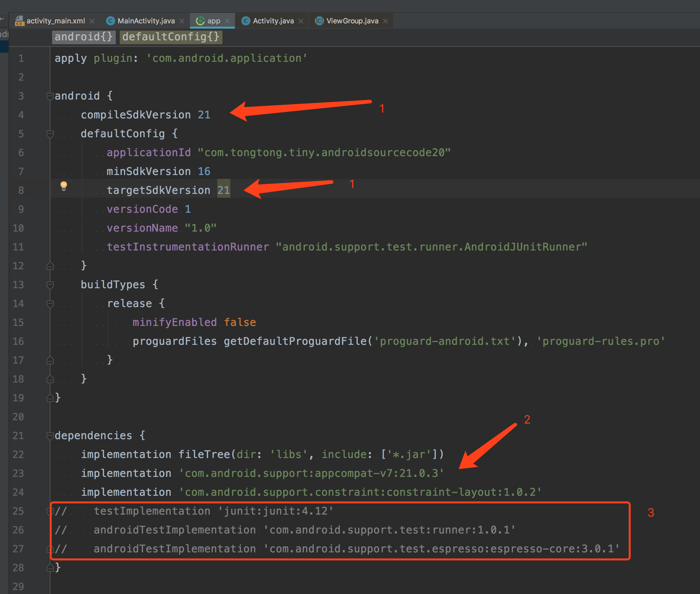Collapse the defaultConfig block fold marker

[x=50, y=134]
